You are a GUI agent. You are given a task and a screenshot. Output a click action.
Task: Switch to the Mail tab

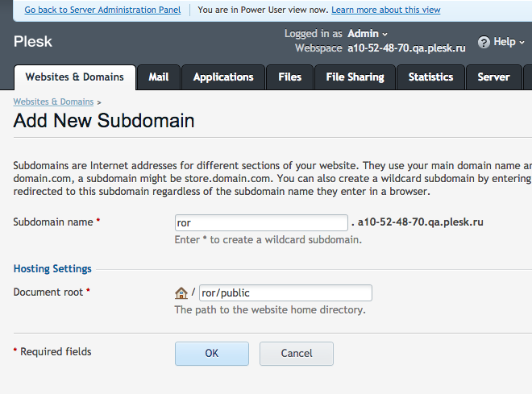coord(159,77)
